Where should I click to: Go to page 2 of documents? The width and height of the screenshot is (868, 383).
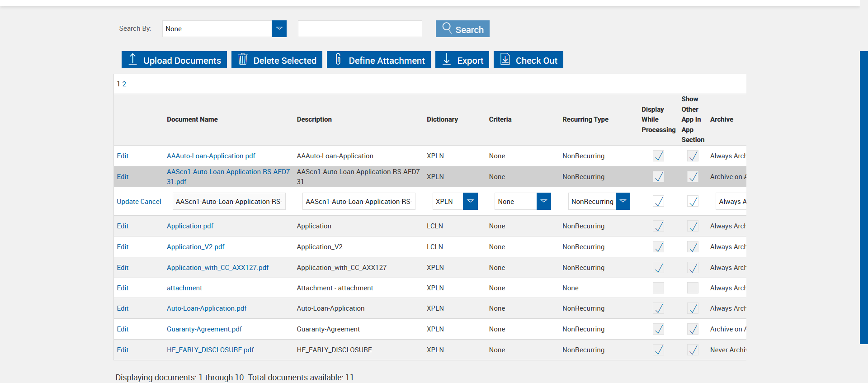124,84
